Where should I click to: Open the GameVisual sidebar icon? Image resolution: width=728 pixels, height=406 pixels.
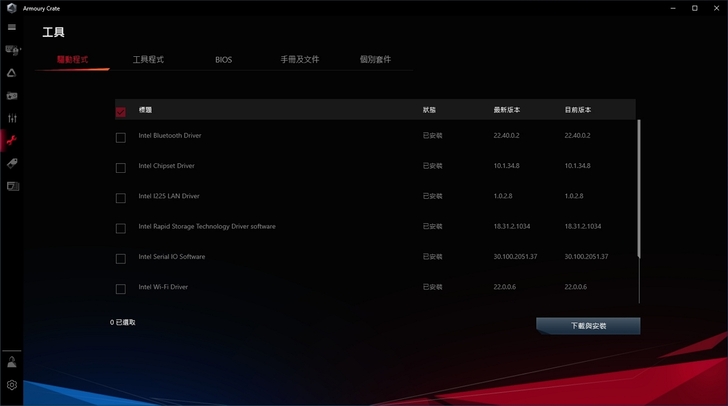(12, 96)
